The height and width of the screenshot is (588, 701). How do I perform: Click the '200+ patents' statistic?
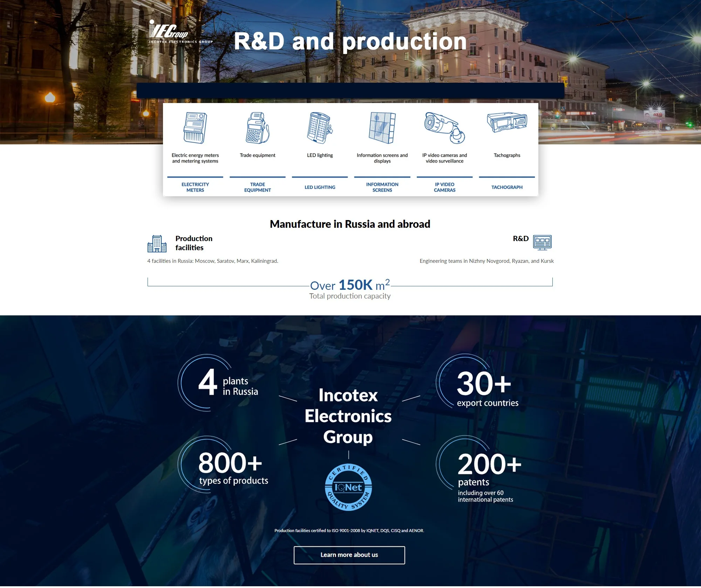(489, 470)
